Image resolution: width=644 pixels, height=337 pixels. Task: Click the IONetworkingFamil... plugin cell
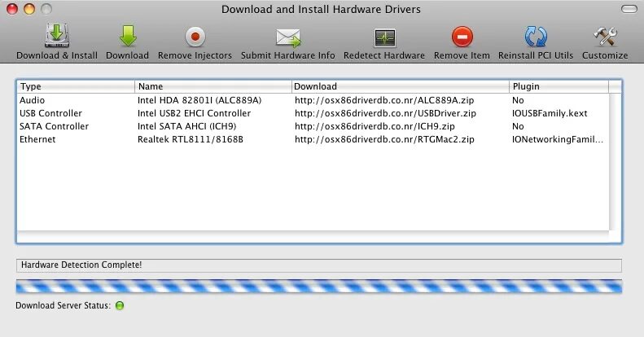[558, 139]
